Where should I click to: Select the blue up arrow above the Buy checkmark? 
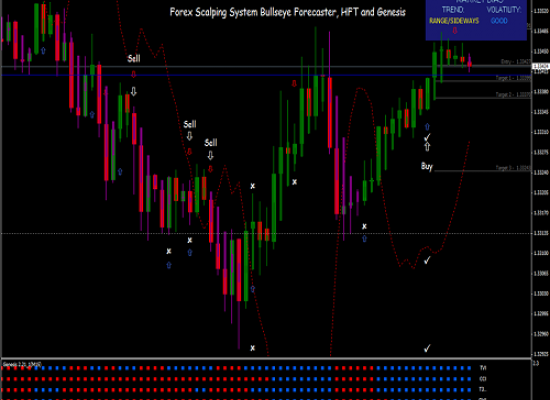[427, 127]
